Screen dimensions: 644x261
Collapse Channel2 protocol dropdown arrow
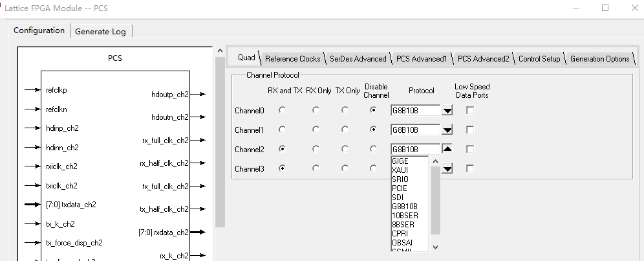point(447,149)
